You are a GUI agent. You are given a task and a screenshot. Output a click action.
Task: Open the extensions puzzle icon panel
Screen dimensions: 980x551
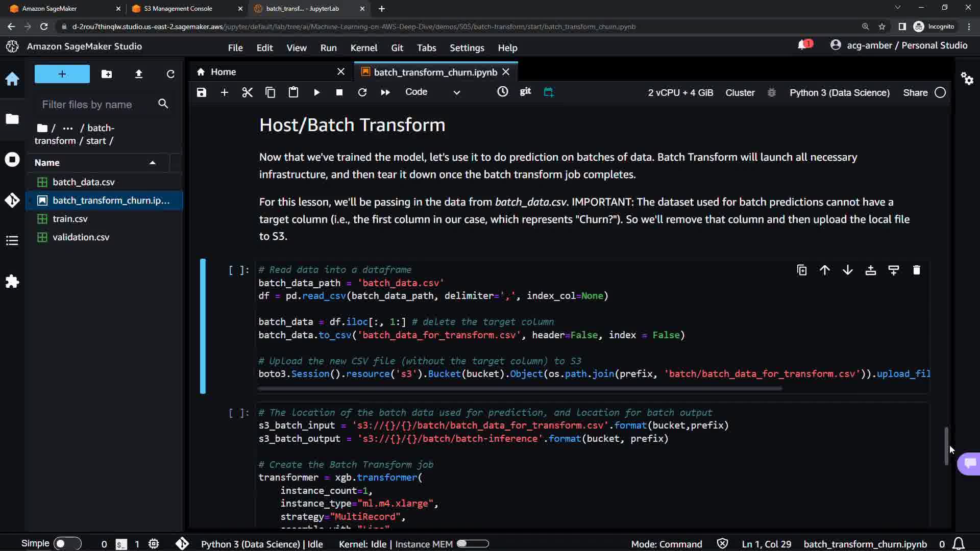(12, 282)
